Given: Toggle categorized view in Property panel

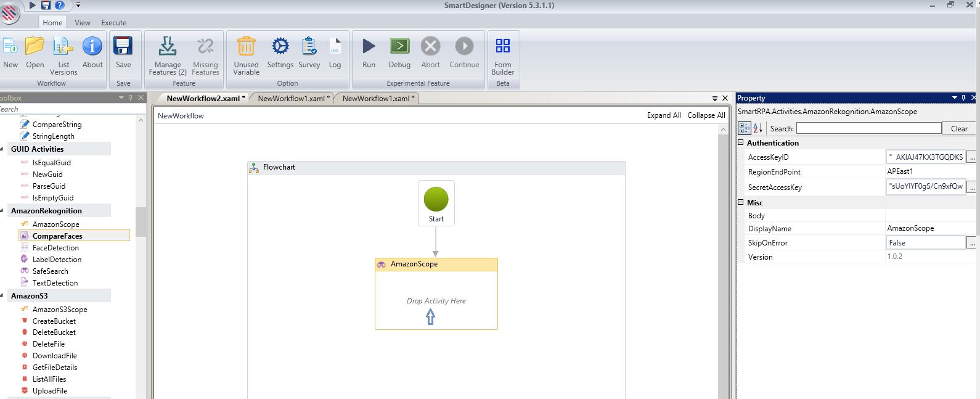Looking at the screenshot, I should [745, 128].
